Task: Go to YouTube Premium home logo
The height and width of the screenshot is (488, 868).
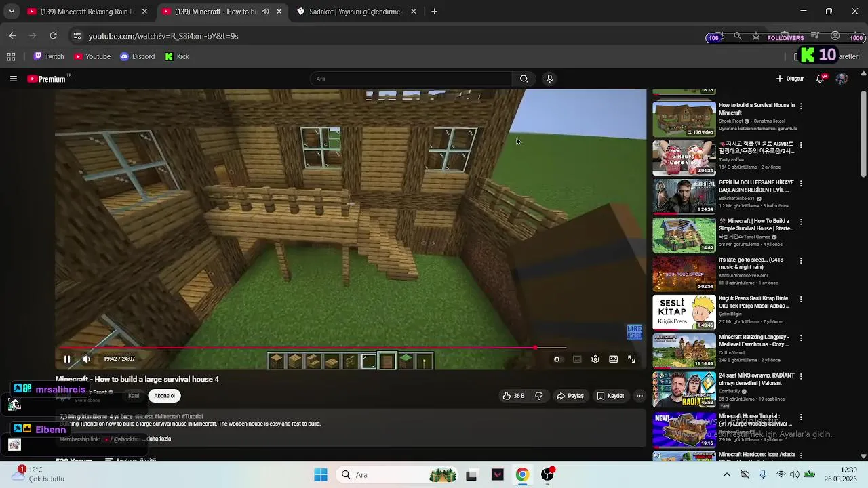Action: coord(47,79)
